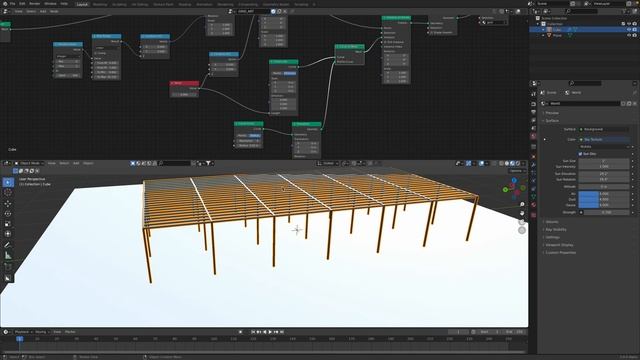Open the Keying popover in timeline
Image resolution: width=640 pixels, height=360 pixels.
pyautogui.click(x=42, y=332)
